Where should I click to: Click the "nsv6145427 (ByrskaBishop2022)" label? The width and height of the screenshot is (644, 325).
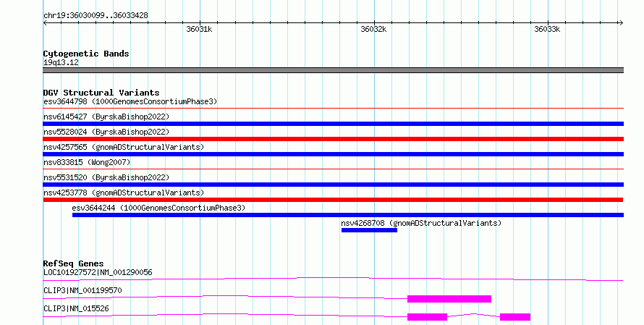(106, 117)
